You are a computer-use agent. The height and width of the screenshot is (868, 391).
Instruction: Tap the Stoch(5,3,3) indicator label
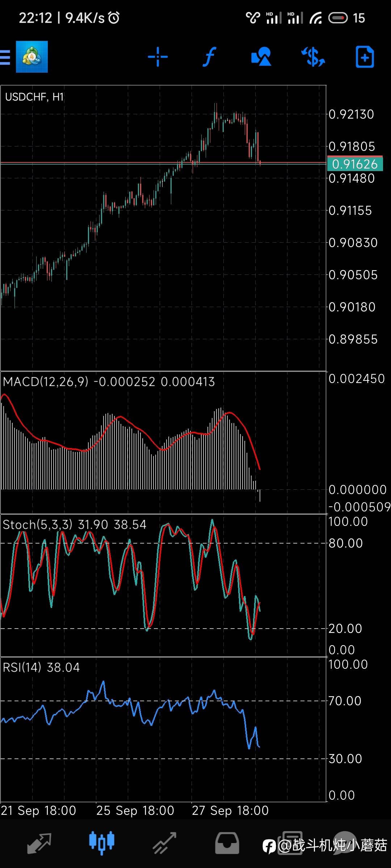[x=38, y=524]
